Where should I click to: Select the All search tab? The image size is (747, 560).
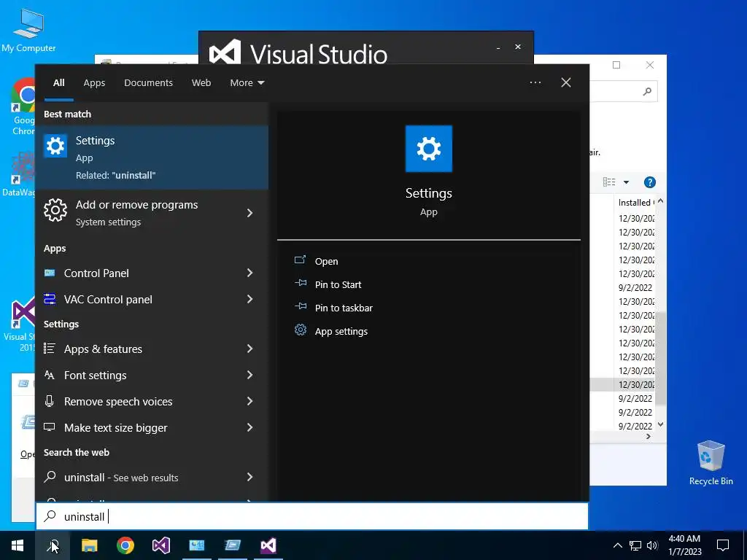(59, 83)
